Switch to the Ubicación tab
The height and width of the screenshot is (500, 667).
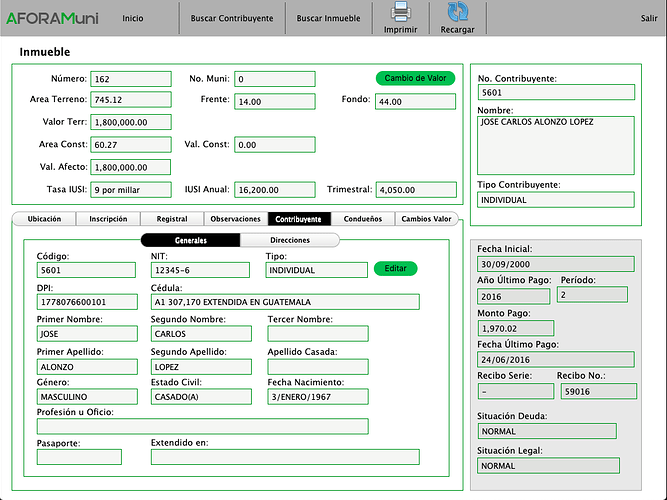(x=44, y=219)
